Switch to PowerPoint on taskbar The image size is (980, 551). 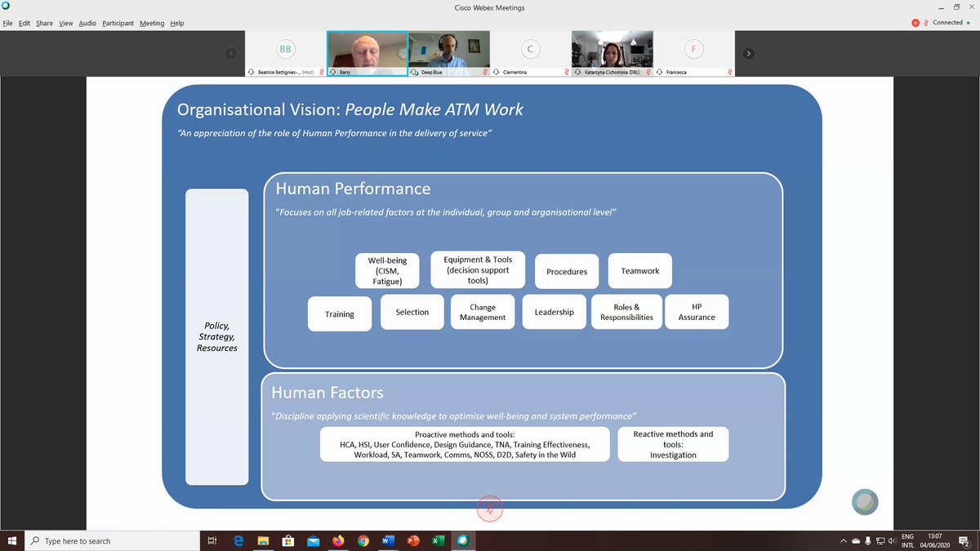413,540
